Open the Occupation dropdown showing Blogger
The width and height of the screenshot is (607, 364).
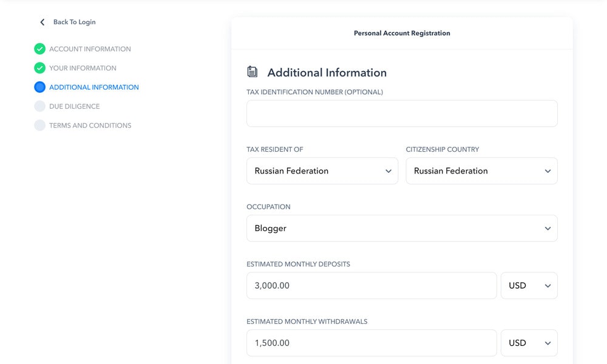coord(401,229)
